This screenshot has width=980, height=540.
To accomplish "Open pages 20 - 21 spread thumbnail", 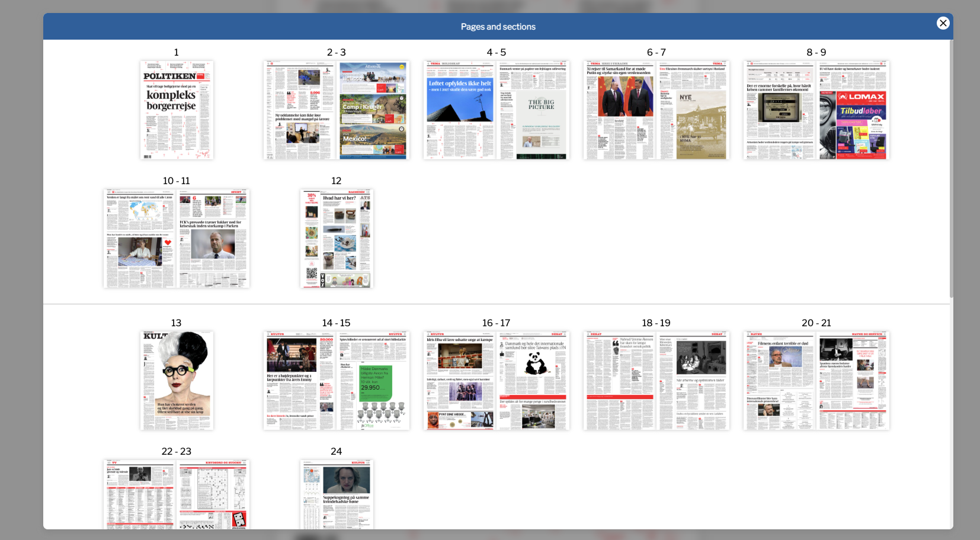I will tap(816, 381).
